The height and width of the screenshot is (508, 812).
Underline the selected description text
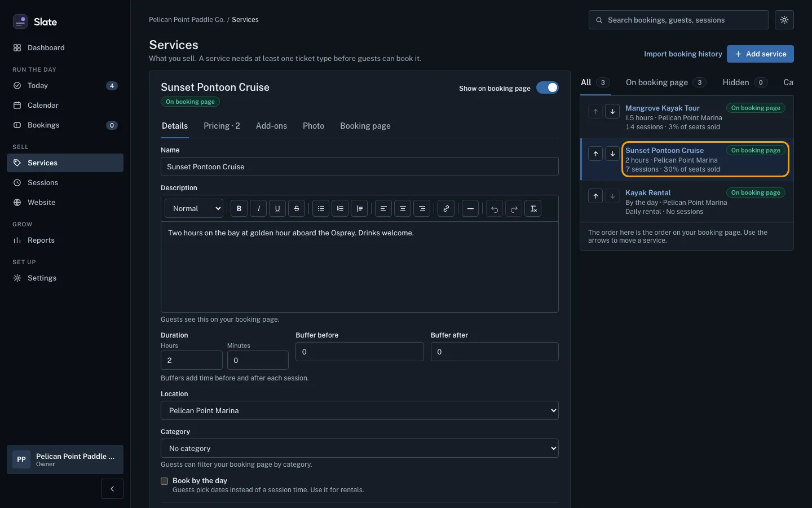point(277,209)
